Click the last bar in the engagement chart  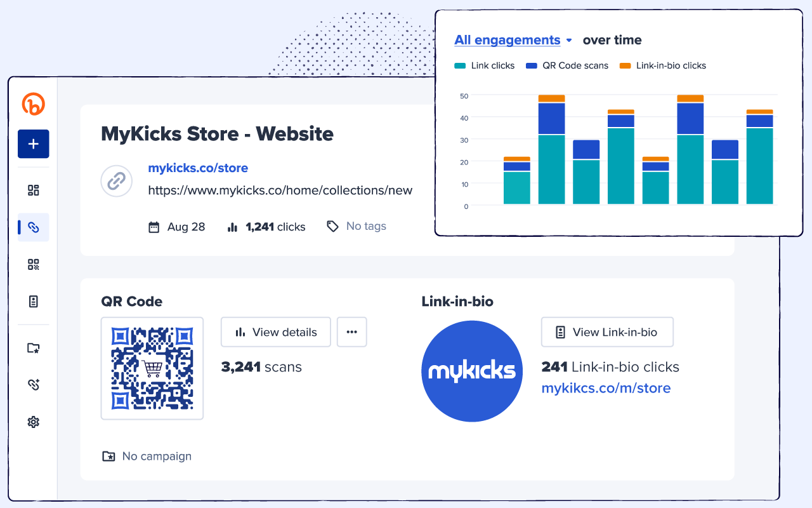click(760, 157)
